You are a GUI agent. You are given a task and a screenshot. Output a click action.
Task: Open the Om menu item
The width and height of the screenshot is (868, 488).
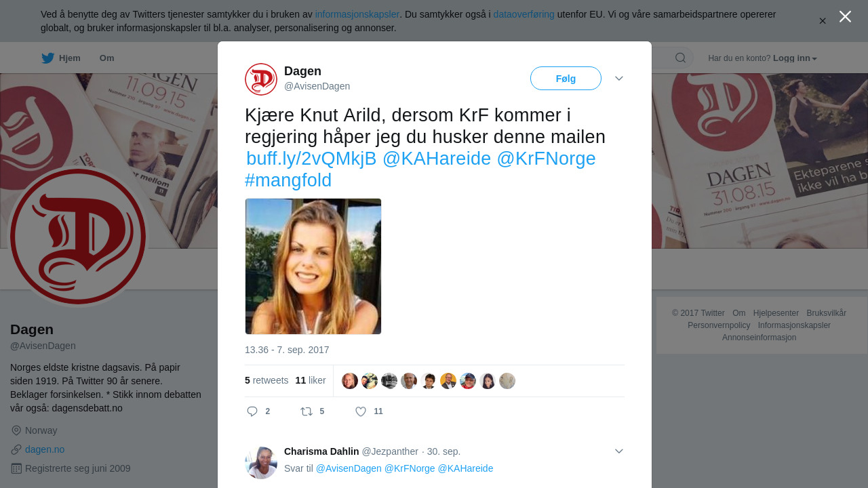[x=106, y=58]
